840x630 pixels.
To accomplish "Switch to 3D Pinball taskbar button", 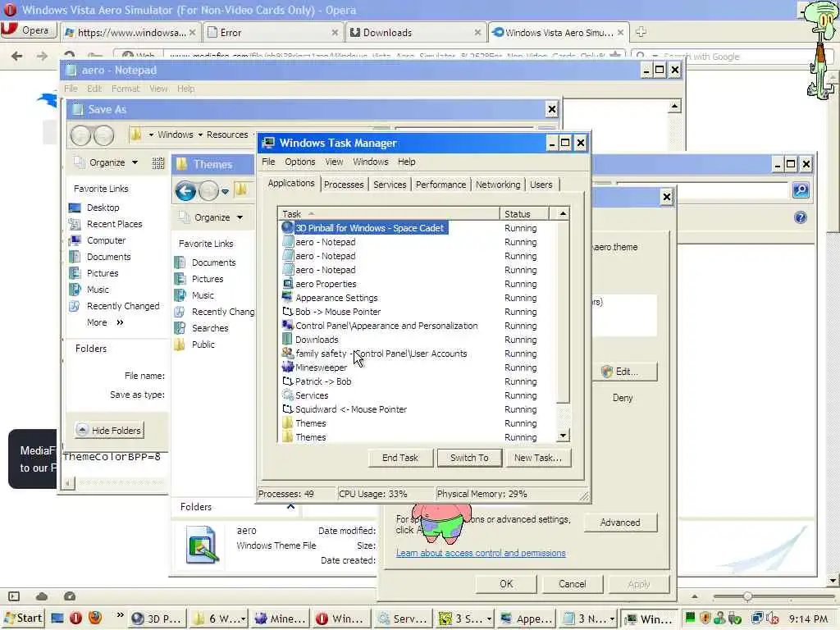I will click(157, 619).
